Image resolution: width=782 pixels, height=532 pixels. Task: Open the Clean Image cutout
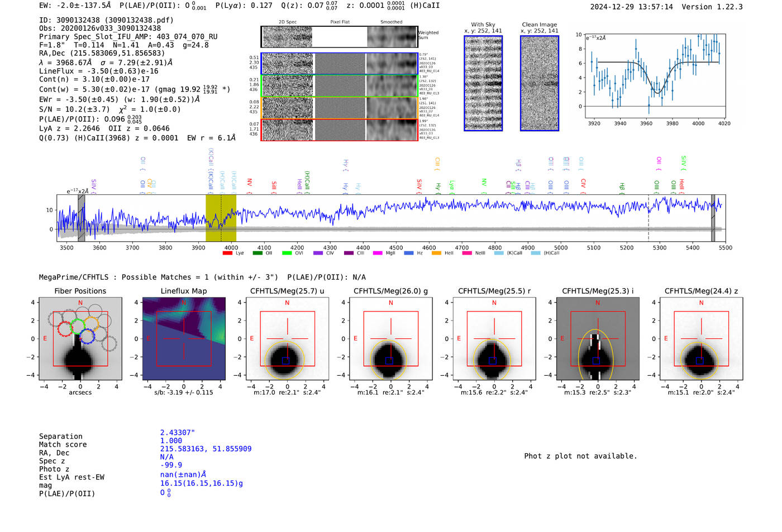(540, 83)
